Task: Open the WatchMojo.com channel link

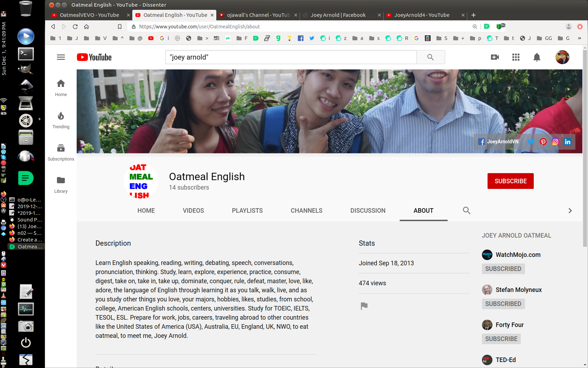Action: tap(518, 255)
